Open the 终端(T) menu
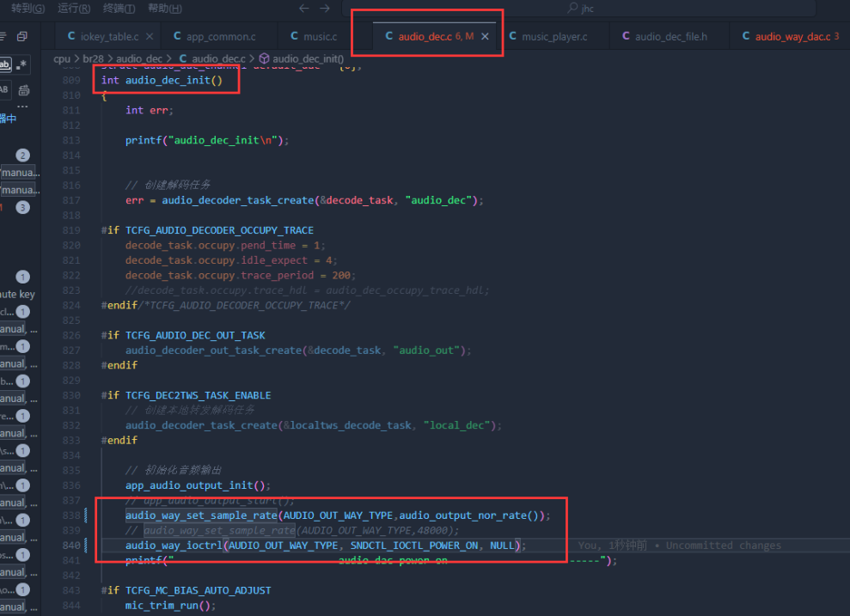This screenshot has width=850, height=616. pyautogui.click(x=119, y=8)
